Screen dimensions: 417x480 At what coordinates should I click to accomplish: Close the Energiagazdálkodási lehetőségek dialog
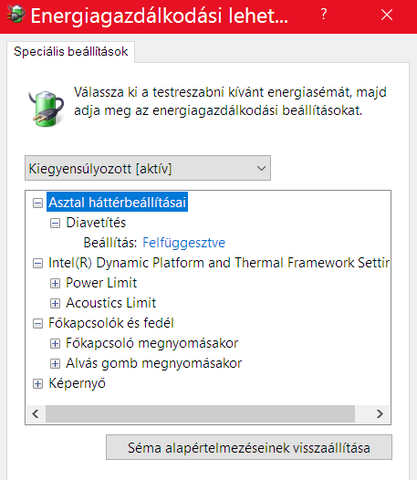[387, 15]
